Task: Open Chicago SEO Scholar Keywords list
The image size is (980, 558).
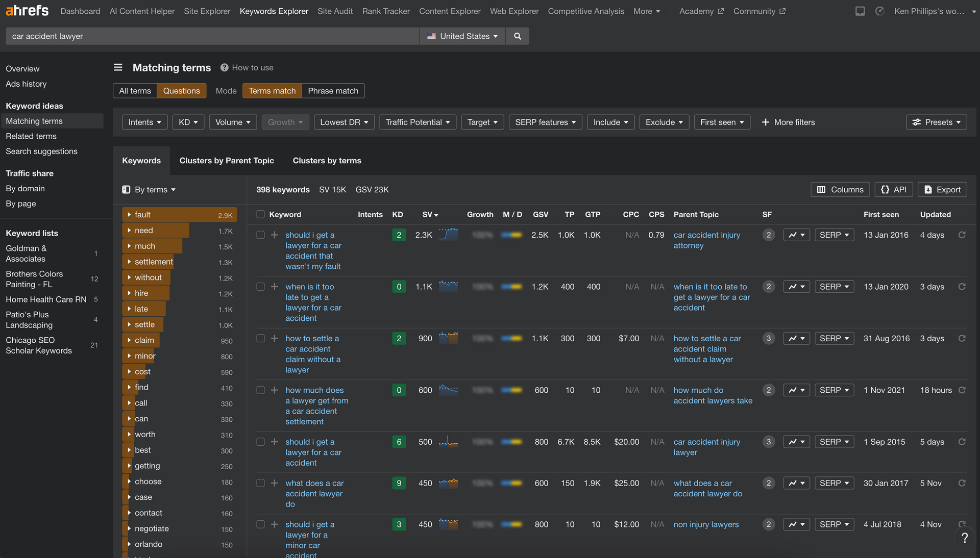Action: click(x=39, y=345)
